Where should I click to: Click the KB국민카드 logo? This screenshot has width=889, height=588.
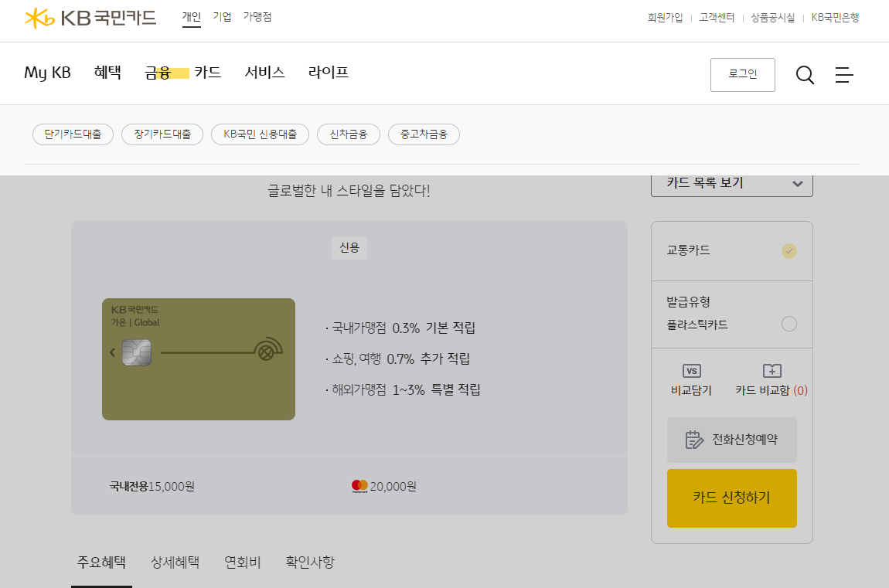[90, 18]
